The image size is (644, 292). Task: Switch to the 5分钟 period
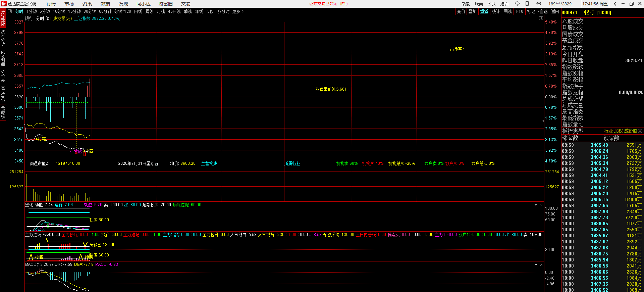point(45,11)
